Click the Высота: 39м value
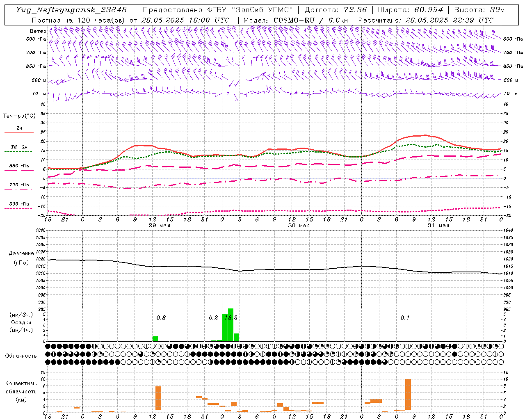The image size is (525, 420). [x=479, y=10]
